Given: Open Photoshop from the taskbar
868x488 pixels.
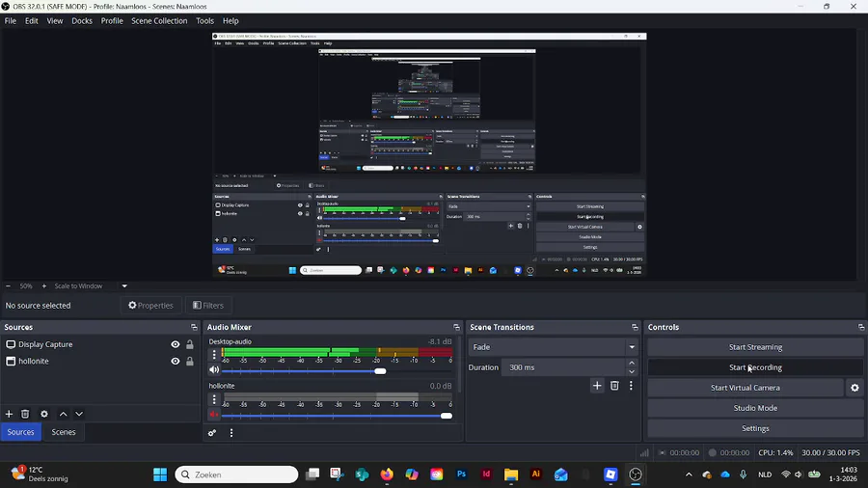Looking at the screenshot, I should click(461, 474).
